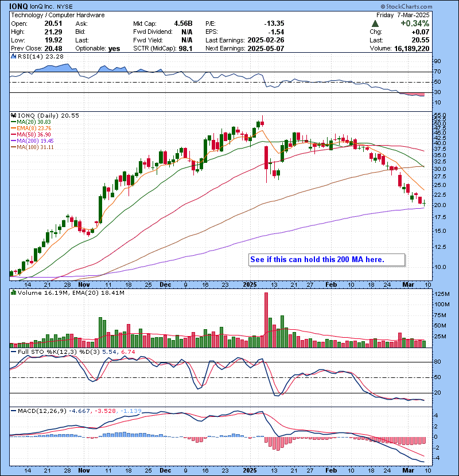This screenshot has width=459, height=476.
Task: Click the Next Earnings date 2025-05-07
Action: point(266,49)
